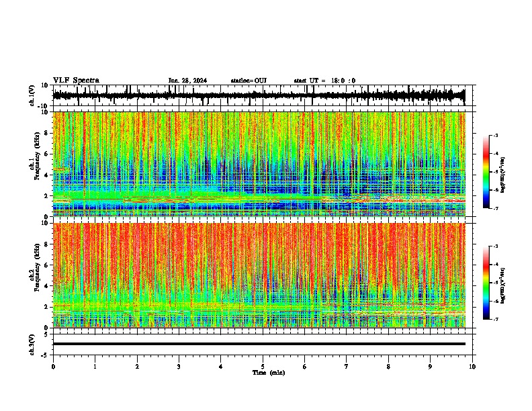Click the '8' time axis tick label

388,367
